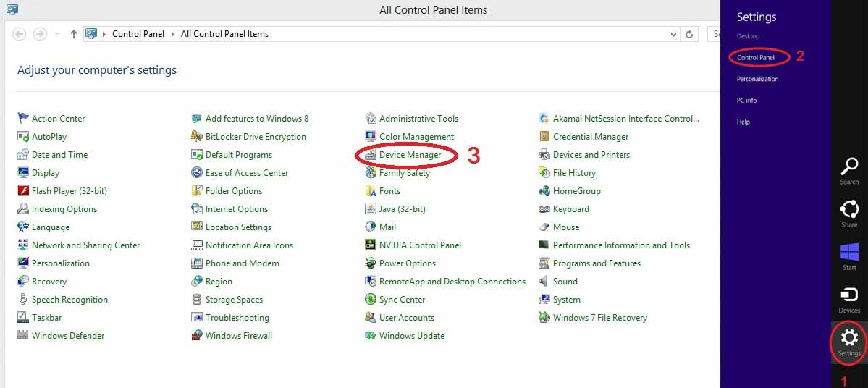
Task: Open Performance Information and Tools
Action: (621, 245)
